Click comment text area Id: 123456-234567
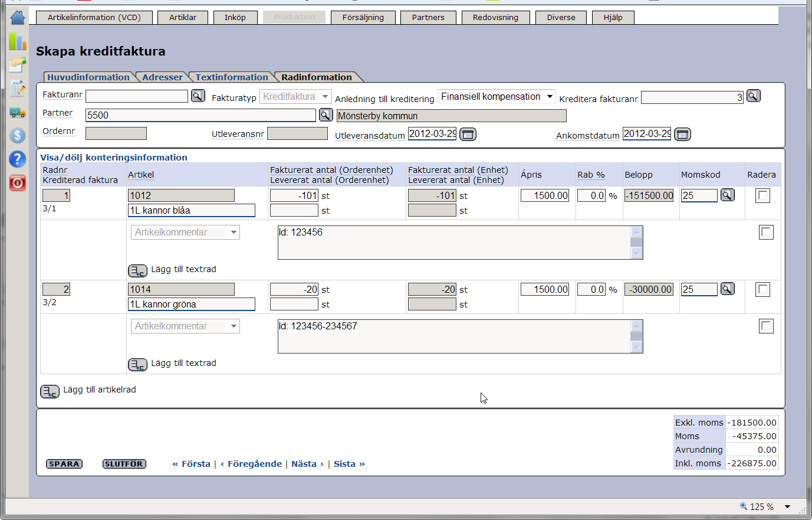Image resolution: width=812 pixels, height=520 pixels. (x=454, y=336)
